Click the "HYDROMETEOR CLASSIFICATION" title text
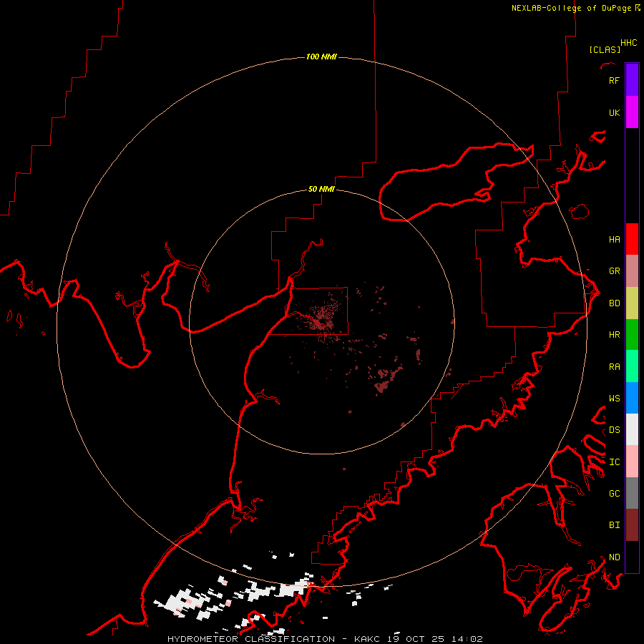 [251, 639]
